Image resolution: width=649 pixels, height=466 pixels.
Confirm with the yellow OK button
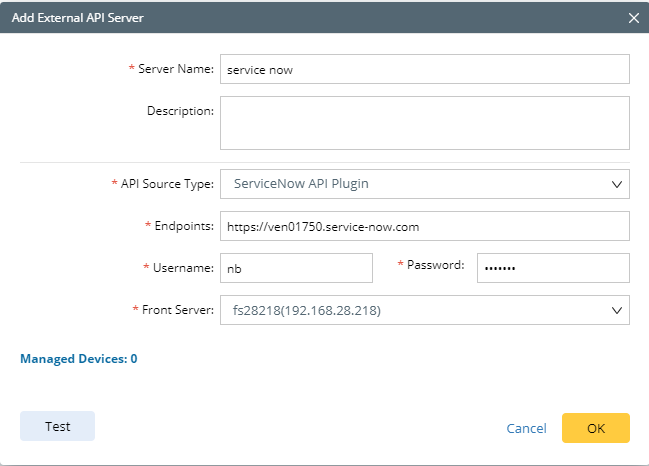[x=595, y=428]
